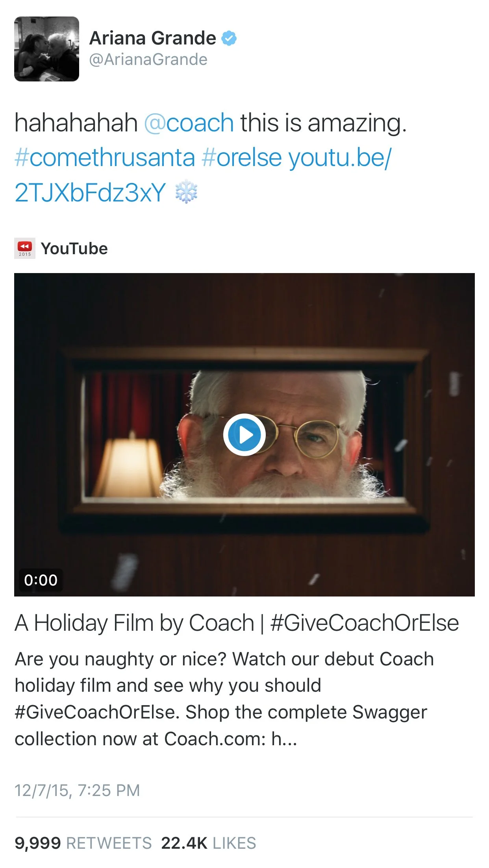Tap the 0:00 video timestamp badge

pyautogui.click(x=41, y=580)
